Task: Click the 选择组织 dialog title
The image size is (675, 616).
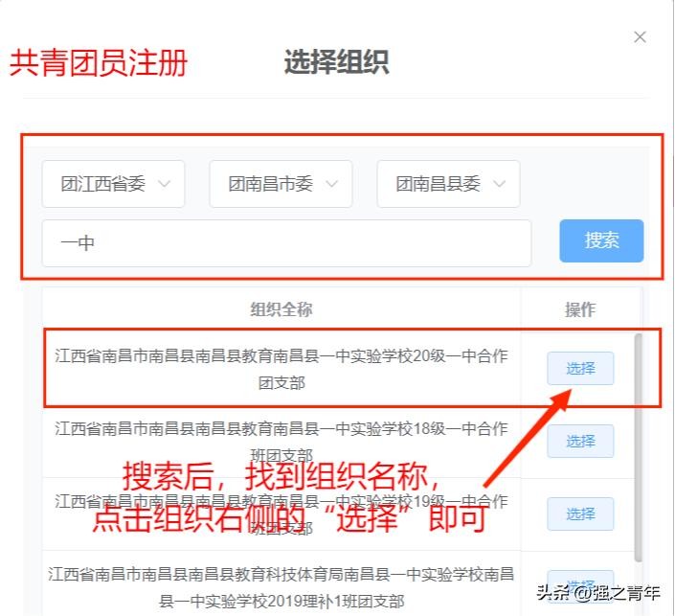Action: point(337,61)
